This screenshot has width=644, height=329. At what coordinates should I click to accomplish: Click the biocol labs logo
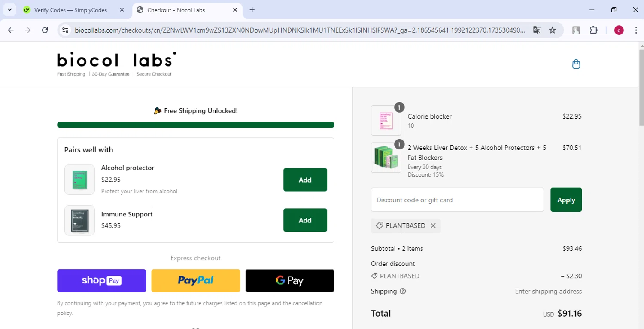tap(117, 60)
